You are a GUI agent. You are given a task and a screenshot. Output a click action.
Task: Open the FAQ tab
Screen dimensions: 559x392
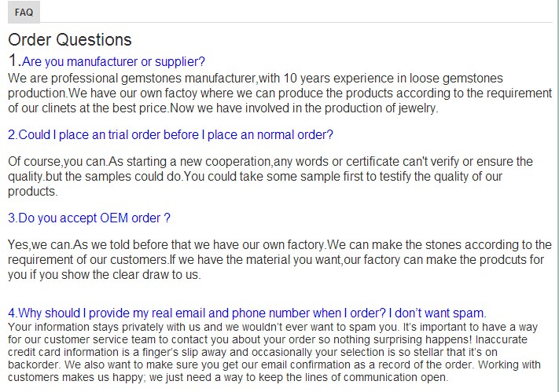24,12
